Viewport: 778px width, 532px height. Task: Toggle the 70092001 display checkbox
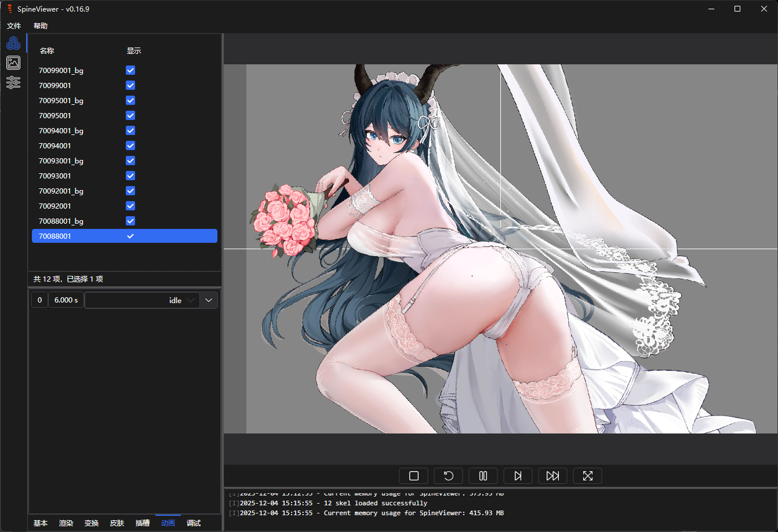130,206
